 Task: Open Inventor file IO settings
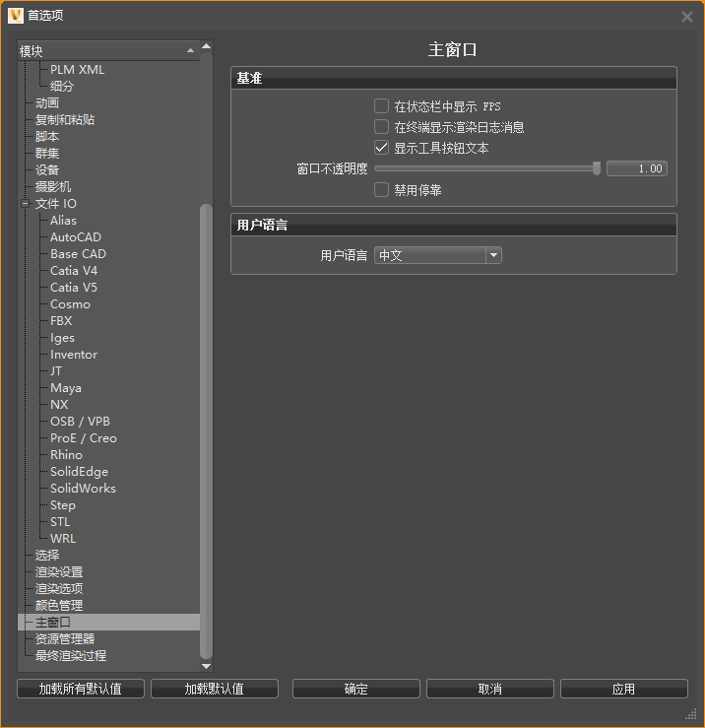(x=74, y=355)
